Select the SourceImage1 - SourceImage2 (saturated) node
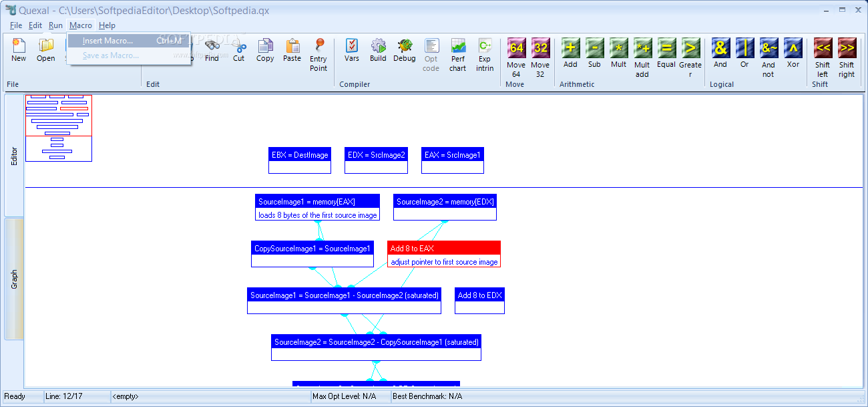This screenshot has height=407, width=868. [x=344, y=301]
